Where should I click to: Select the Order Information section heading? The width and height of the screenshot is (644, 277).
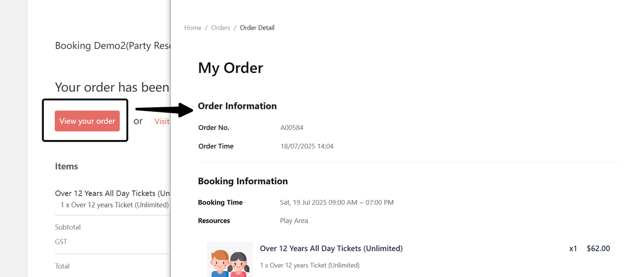click(x=237, y=106)
